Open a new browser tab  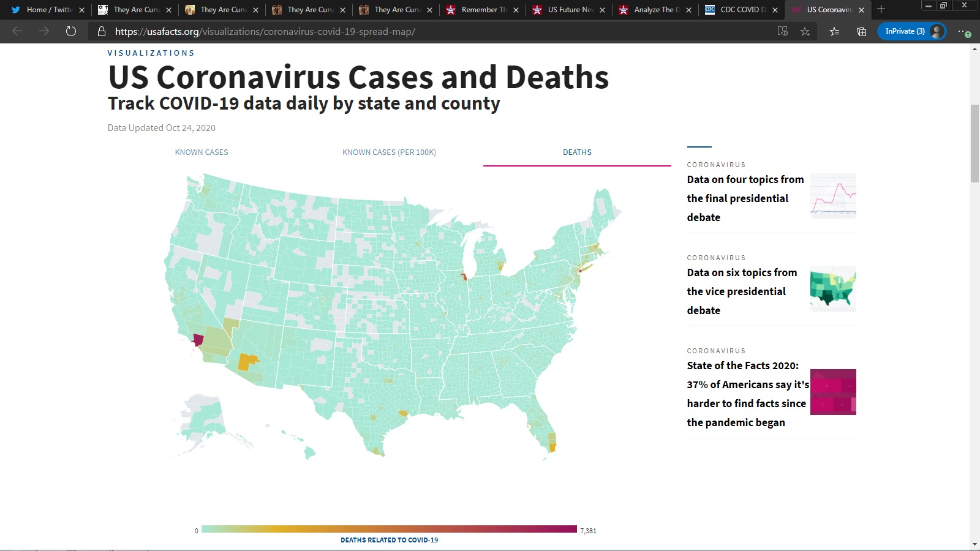pos(881,9)
